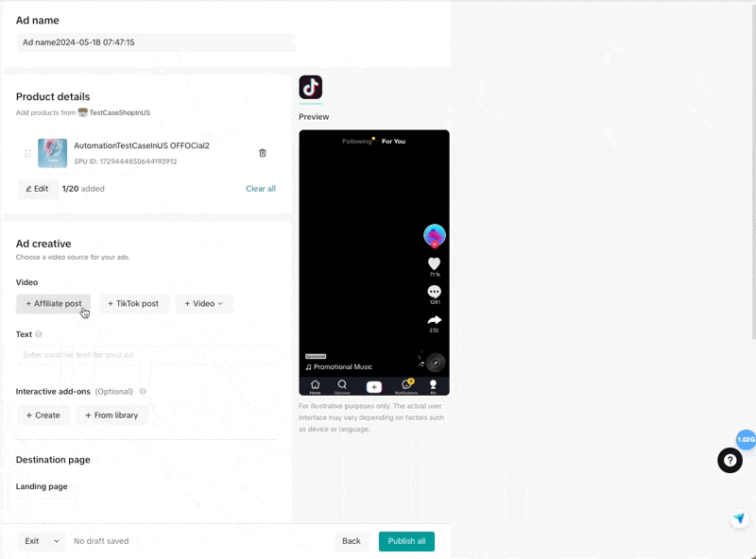Click the Ad name input field
Screen dimensions: 756x559
click(156, 42)
